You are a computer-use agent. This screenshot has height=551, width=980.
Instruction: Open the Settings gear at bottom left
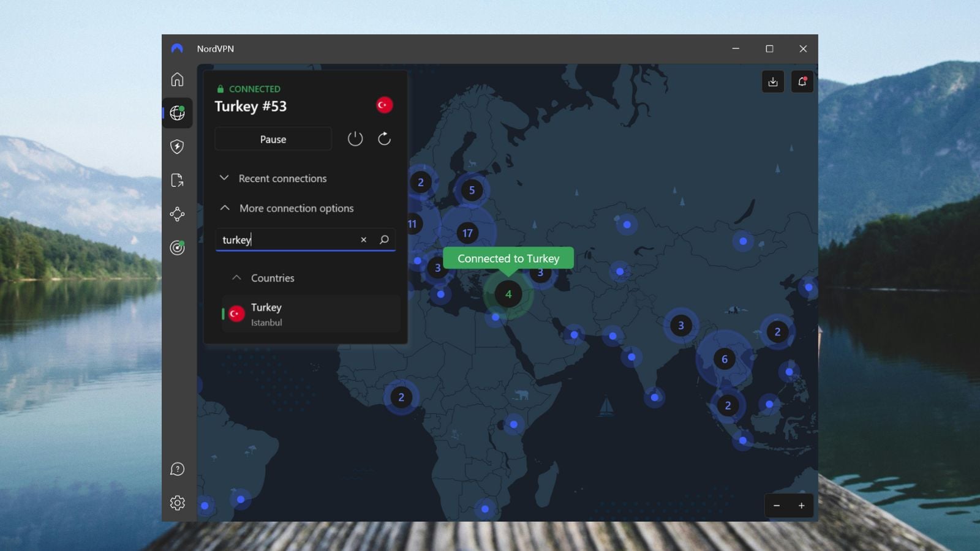177,502
